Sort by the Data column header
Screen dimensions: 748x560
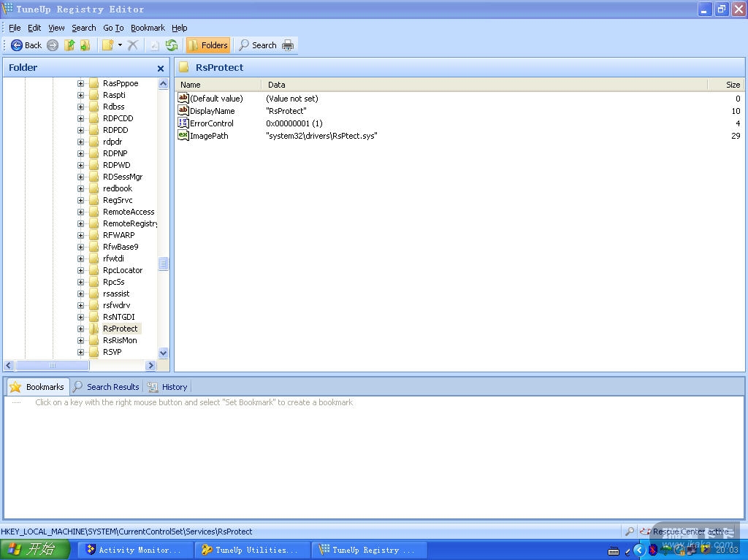pyautogui.click(x=484, y=85)
